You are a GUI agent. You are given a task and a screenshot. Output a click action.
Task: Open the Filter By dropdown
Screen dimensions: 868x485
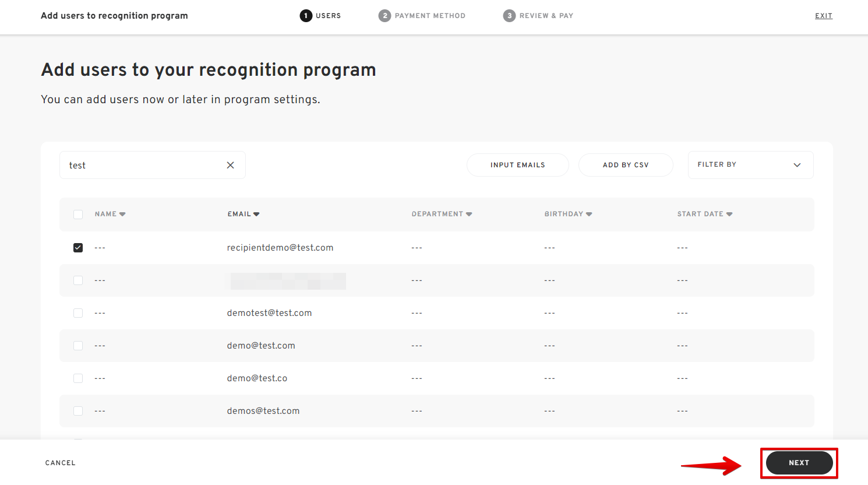750,165
